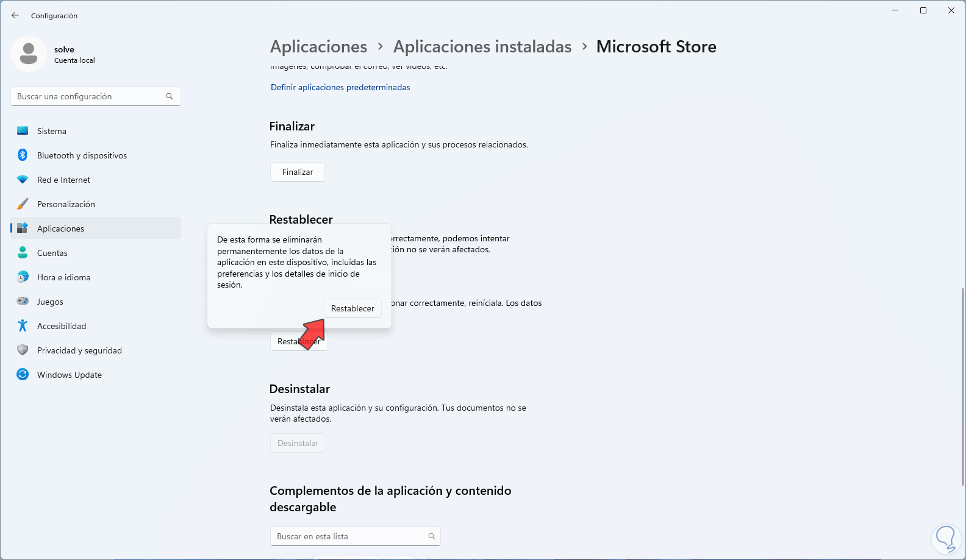Click the Finaliza inmediatamente esta aplicación description
966x560 pixels.
click(x=399, y=144)
